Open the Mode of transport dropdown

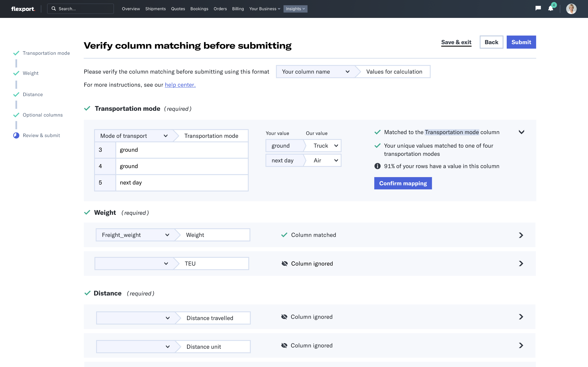(x=166, y=136)
